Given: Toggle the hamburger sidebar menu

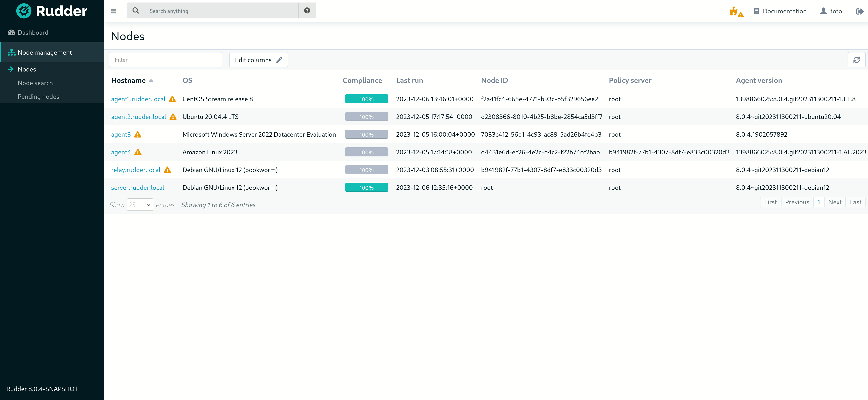Looking at the screenshot, I should (x=114, y=11).
